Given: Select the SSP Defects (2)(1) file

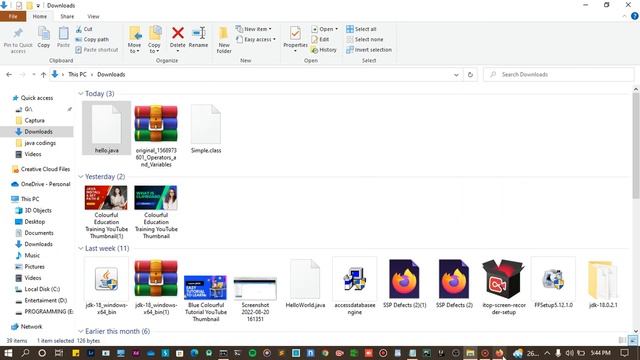Looking at the screenshot, I should [x=404, y=283].
